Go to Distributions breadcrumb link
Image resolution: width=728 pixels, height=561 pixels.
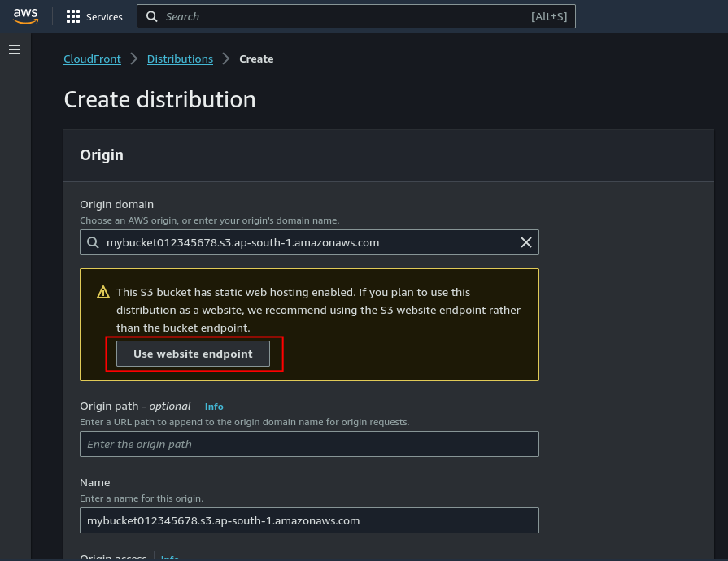tap(180, 59)
